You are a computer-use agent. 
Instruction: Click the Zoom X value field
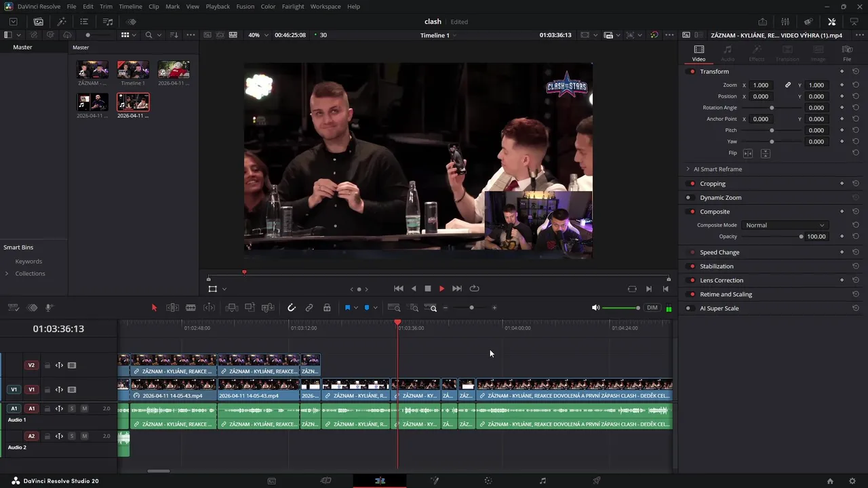click(x=761, y=85)
